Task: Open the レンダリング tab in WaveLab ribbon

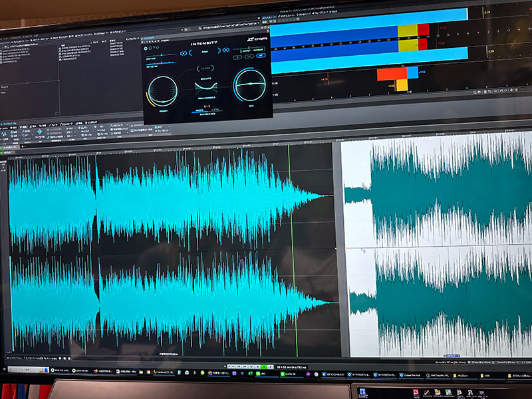Action: (x=91, y=122)
